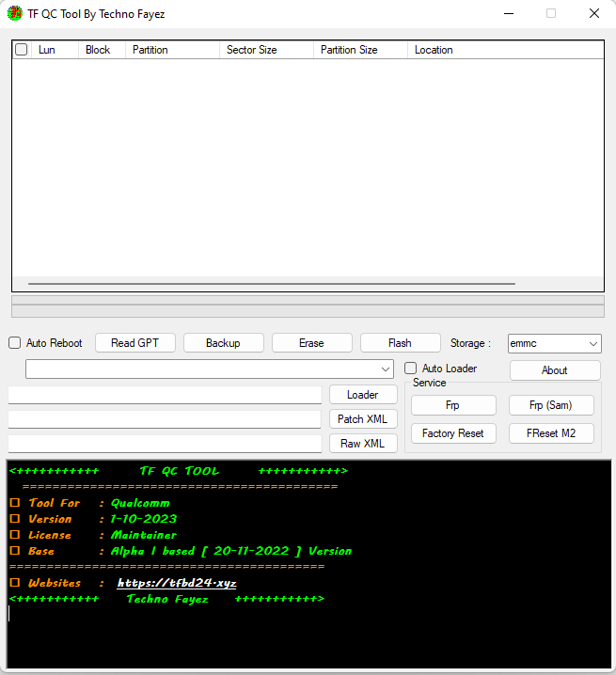Image resolution: width=616 pixels, height=675 pixels.
Task: Browse for a Loader file
Action: pos(363,394)
